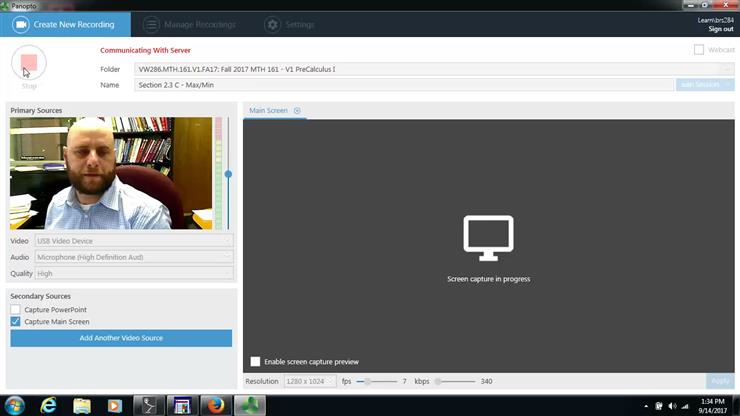This screenshot has height=416, width=740.
Task: Stop the recording with the Stop button
Action: coord(29,64)
